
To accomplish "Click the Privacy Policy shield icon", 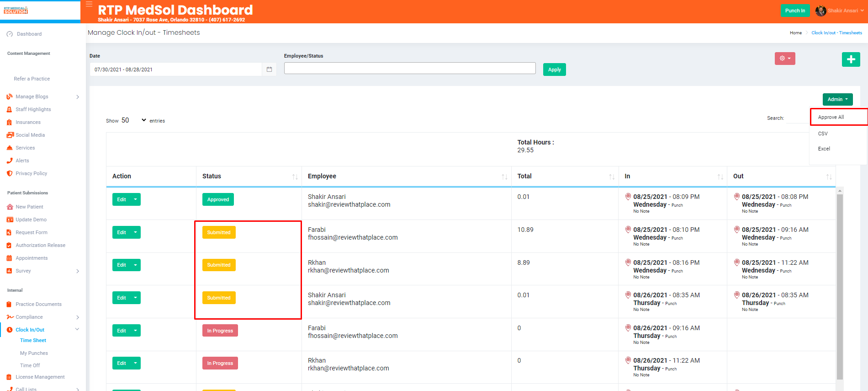I will tap(10, 173).
